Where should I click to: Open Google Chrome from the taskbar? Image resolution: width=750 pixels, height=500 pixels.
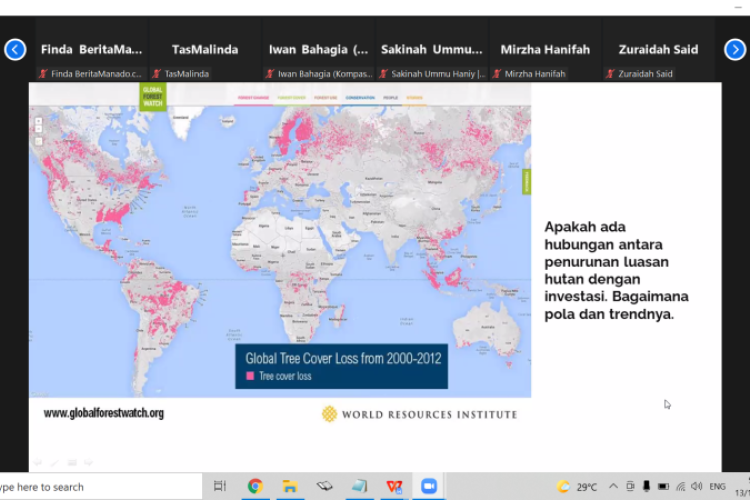click(255, 487)
